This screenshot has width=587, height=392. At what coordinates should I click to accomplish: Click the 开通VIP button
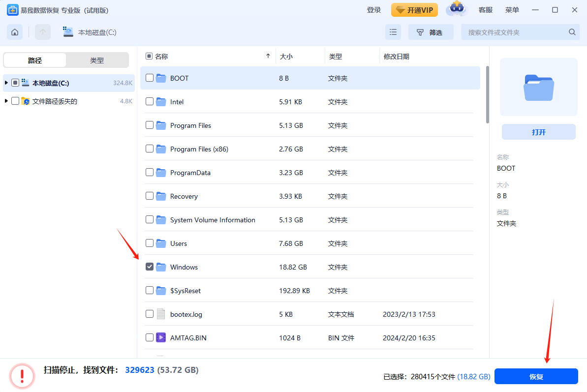click(414, 10)
